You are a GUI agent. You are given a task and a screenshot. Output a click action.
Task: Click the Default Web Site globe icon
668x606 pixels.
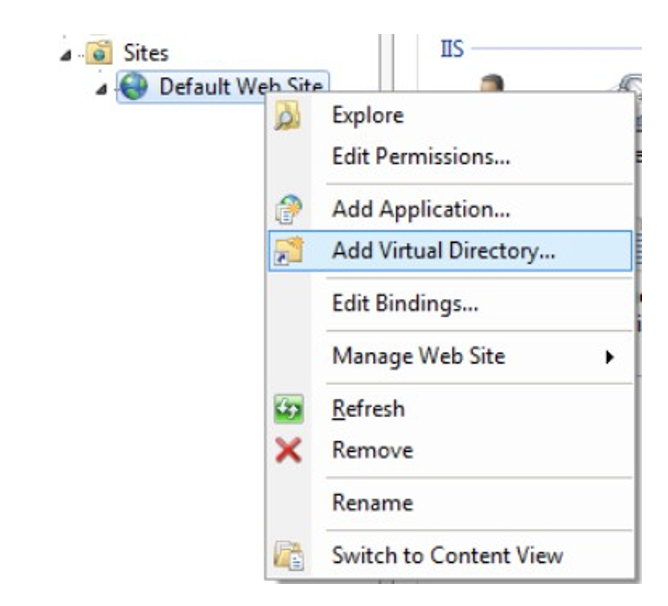pyautogui.click(x=134, y=87)
